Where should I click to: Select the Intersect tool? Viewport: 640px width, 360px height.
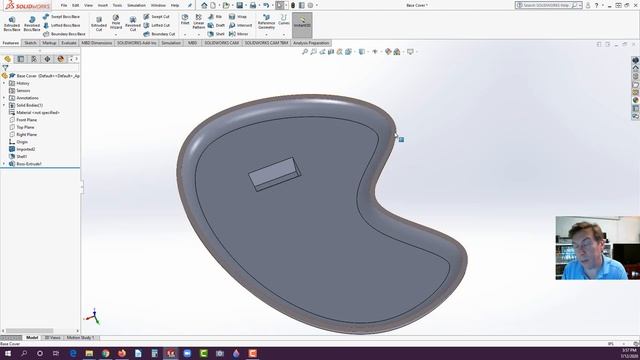pos(240,25)
